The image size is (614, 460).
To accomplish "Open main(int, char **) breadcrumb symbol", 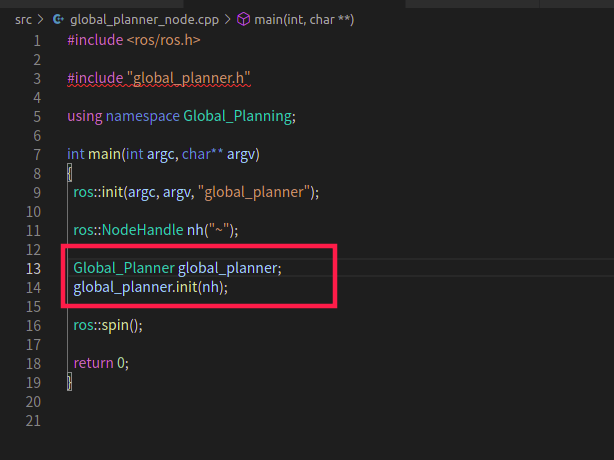I will (304, 20).
